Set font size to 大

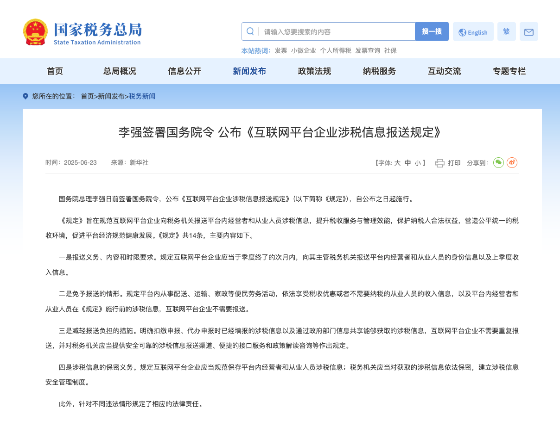point(398,163)
